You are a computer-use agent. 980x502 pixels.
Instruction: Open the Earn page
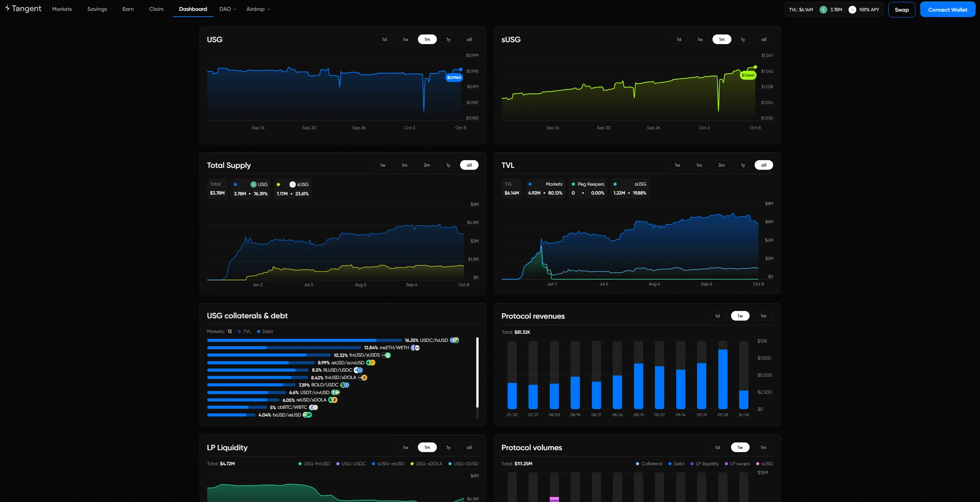128,9
